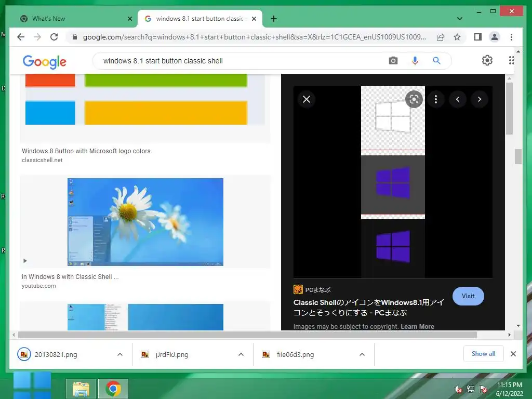Open downloaded file jJrdFkJ.png
The height and width of the screenshot is (399, 532).
(172, 354)
